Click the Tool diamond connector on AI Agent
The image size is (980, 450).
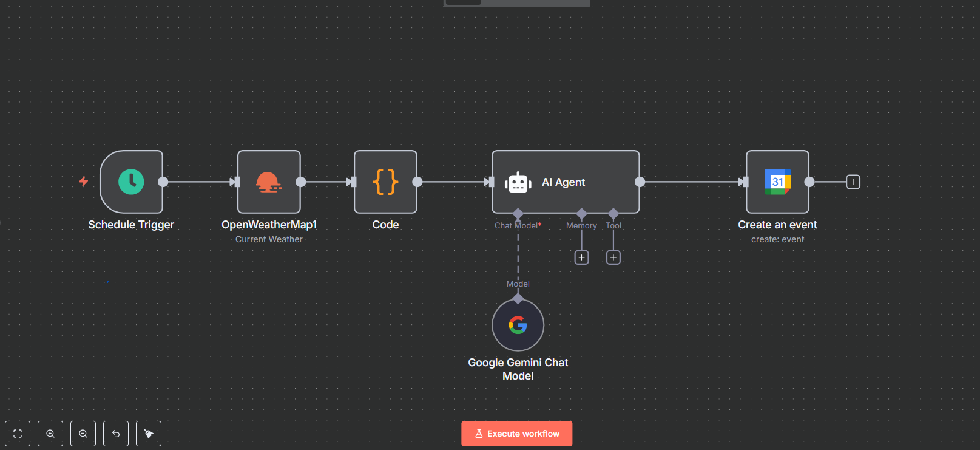[x=613, y=213]
